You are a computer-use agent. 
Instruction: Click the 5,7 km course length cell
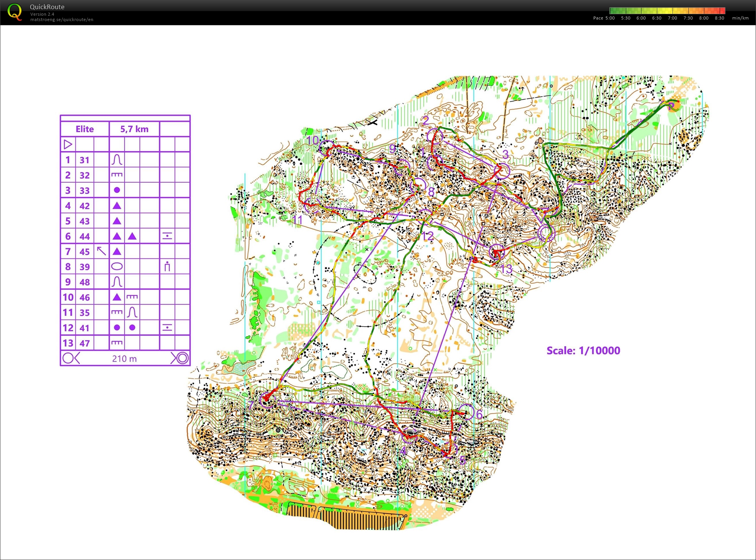(134, 129)
